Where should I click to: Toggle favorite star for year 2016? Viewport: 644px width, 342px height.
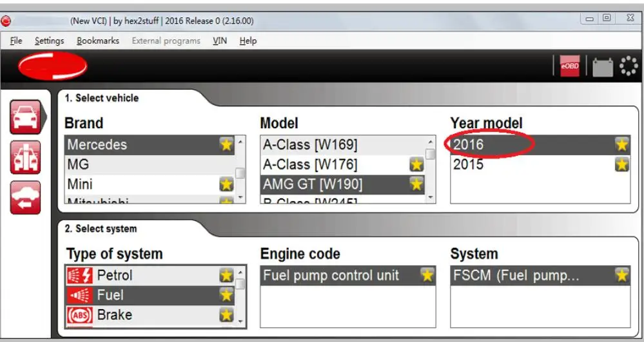[x=622, y=144]
